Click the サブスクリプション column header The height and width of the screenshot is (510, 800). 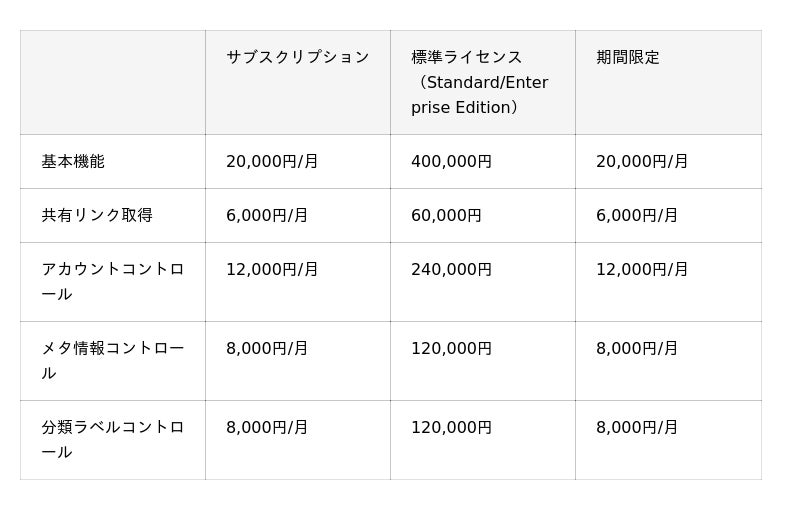297,58
